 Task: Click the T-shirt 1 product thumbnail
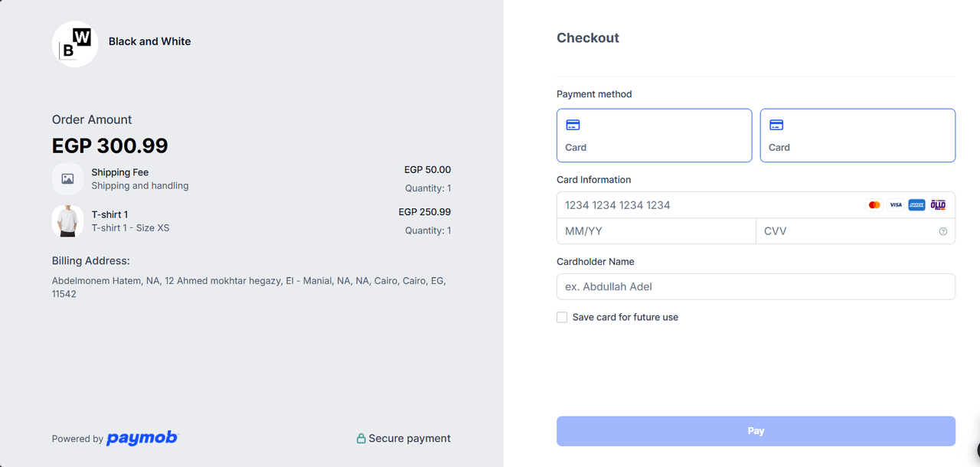tap(67, 220)
